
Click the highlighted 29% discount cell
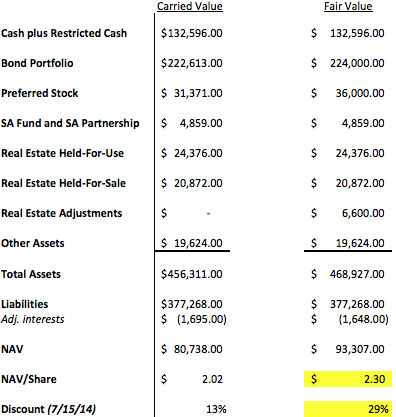(348, 409)
